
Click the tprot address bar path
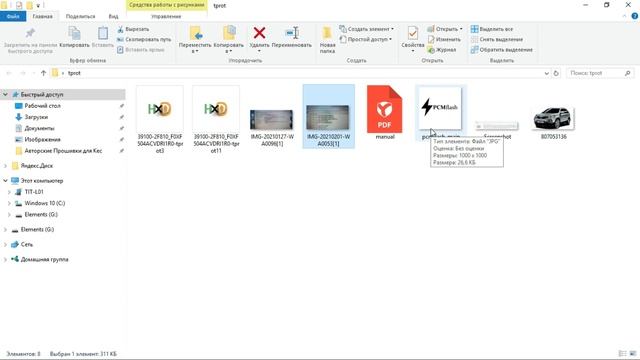click(74, 73)
